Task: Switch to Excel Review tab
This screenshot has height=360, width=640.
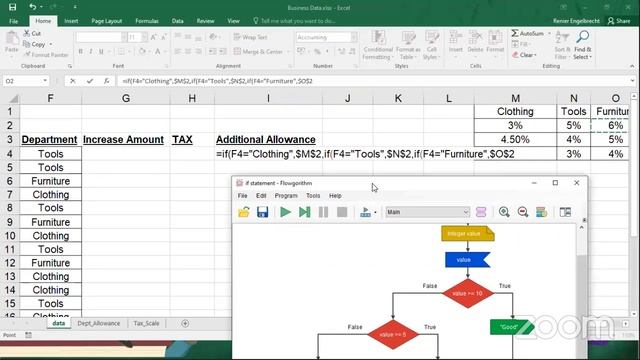Action: 205,21
